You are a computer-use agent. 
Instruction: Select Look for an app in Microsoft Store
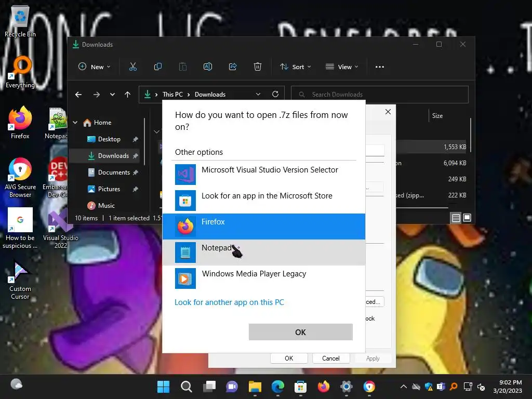[263, 200]
